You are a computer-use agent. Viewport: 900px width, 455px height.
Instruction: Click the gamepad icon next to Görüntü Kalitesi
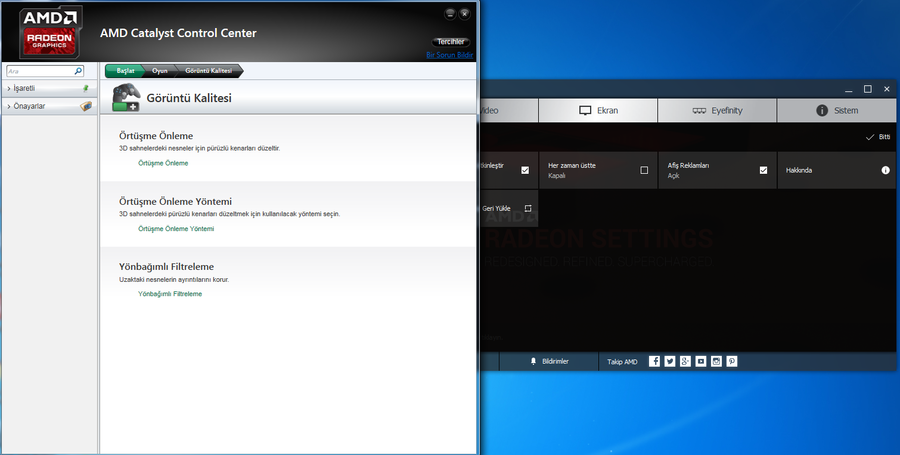pos(126,98)
